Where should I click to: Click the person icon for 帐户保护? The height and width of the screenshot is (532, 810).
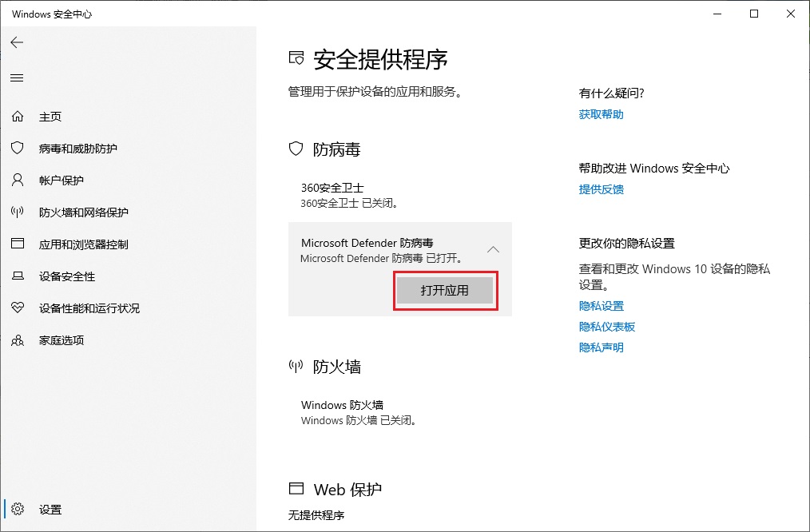click(x=18, y=180)
